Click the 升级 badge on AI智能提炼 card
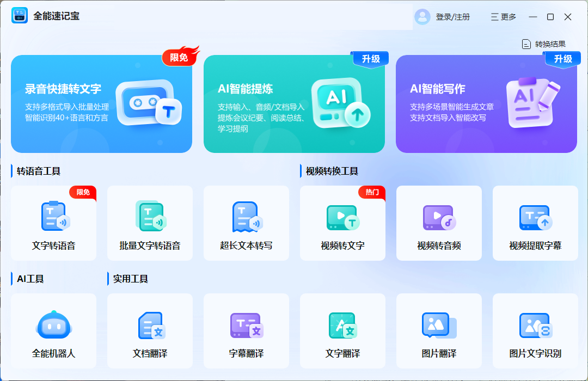This screenshot has height=381, width=588. 370,59
